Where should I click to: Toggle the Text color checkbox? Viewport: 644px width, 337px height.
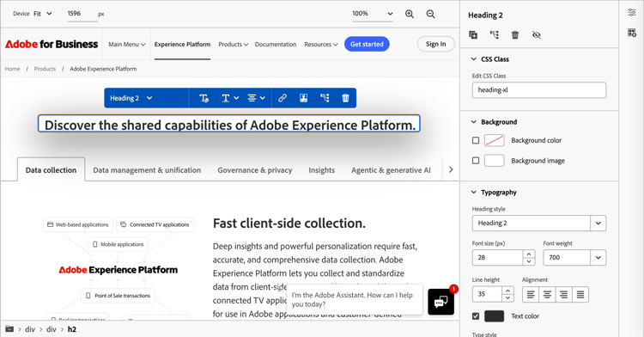coord(476,316)
